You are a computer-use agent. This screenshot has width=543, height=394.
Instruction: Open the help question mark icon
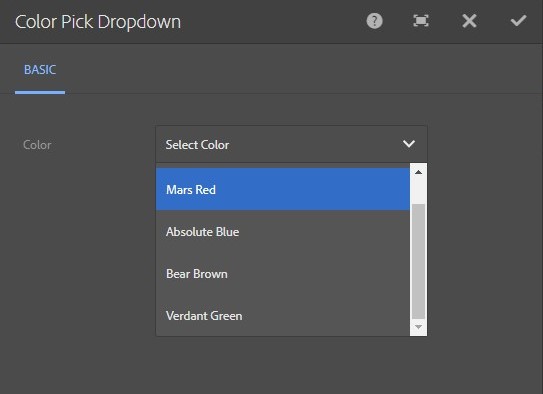coord(374,21)
